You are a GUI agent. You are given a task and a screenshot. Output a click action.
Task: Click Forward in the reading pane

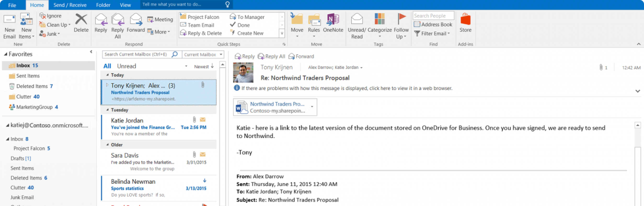pos(301,56)
